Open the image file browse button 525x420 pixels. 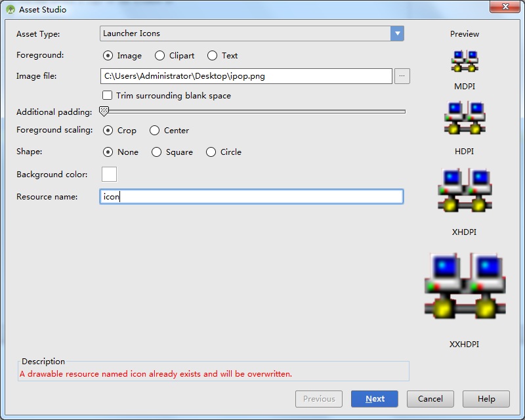tap(402, 76)
